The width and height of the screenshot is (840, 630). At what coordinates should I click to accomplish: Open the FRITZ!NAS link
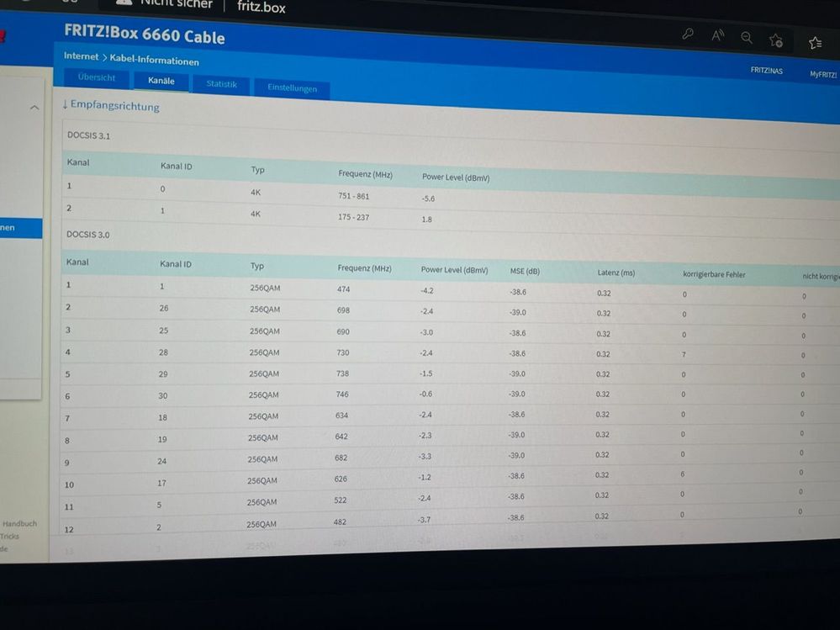766,70
